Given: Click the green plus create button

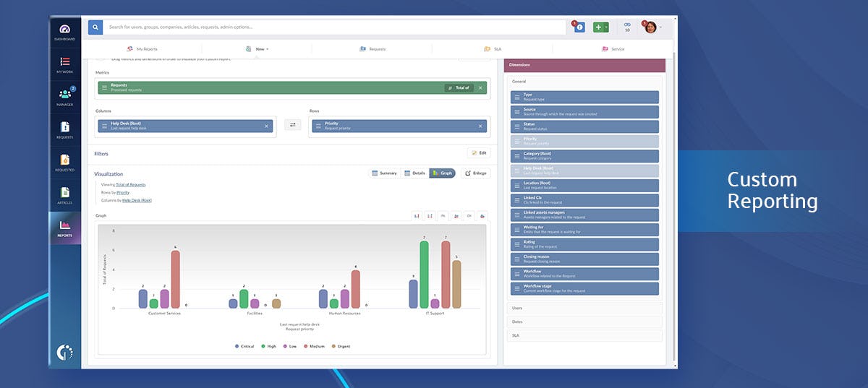Looking at the screenshot, I should 598,27.
